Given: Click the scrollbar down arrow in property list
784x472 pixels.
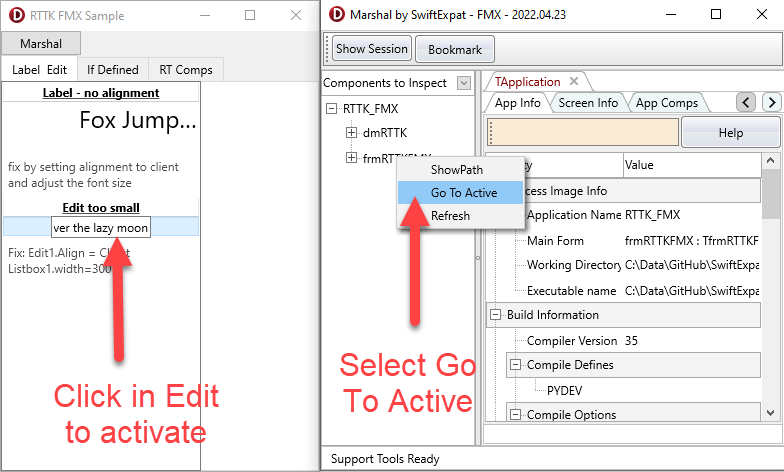Looking at the screenshot, I should 770,413.
